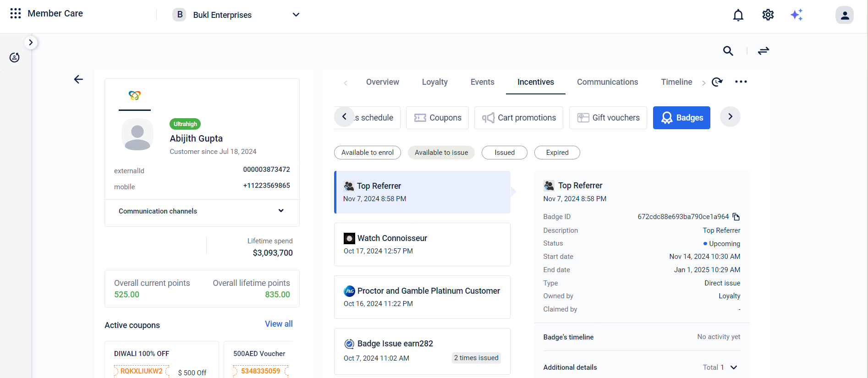Open the app launcher grid icon
868x378 pixels.
point(16,13)
